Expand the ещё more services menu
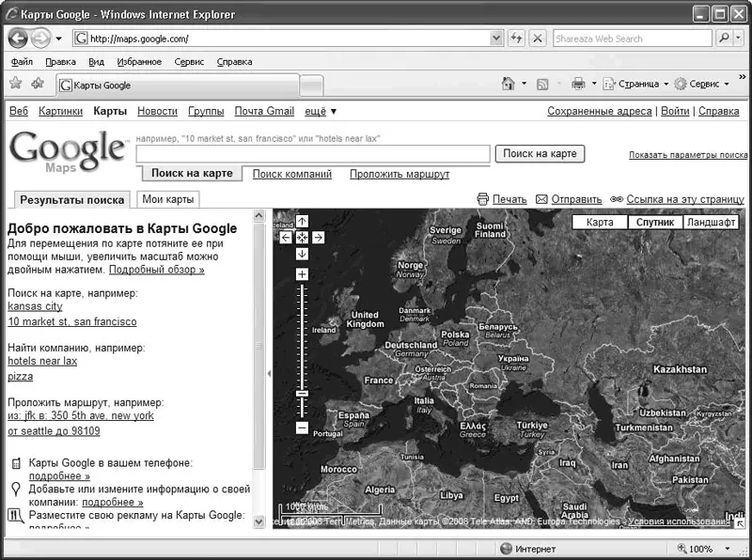752x560 pixels. [321, 111]
